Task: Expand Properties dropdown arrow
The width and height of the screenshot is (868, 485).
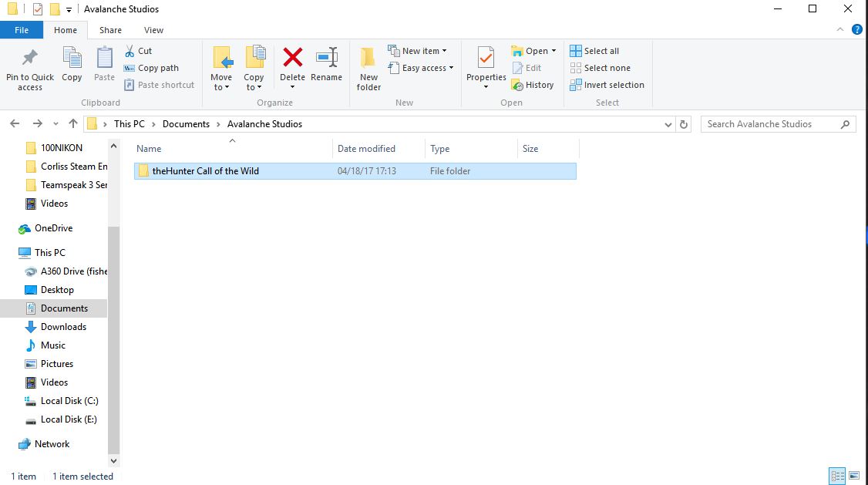Action: click(x=486, y=87)
